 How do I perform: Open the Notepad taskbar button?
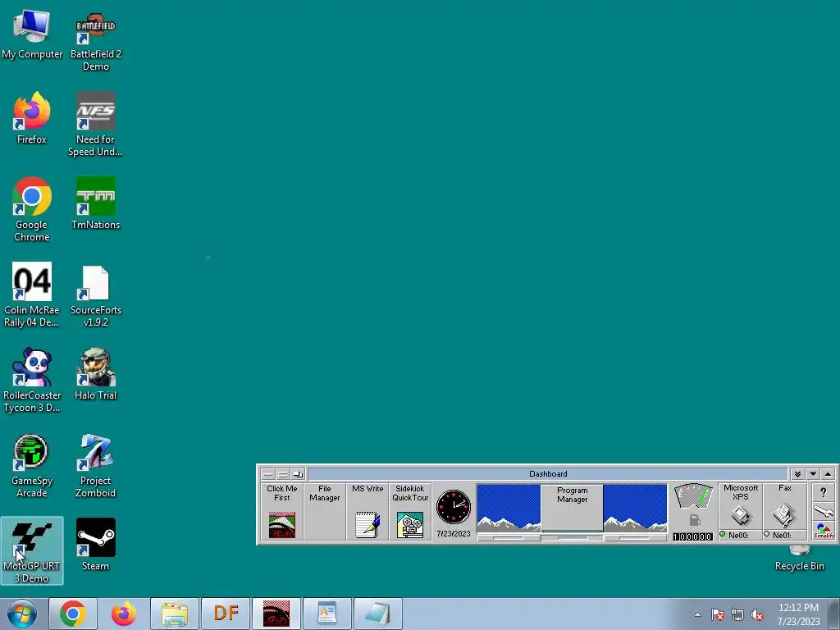pyautogui.click(x=377, y=614)
